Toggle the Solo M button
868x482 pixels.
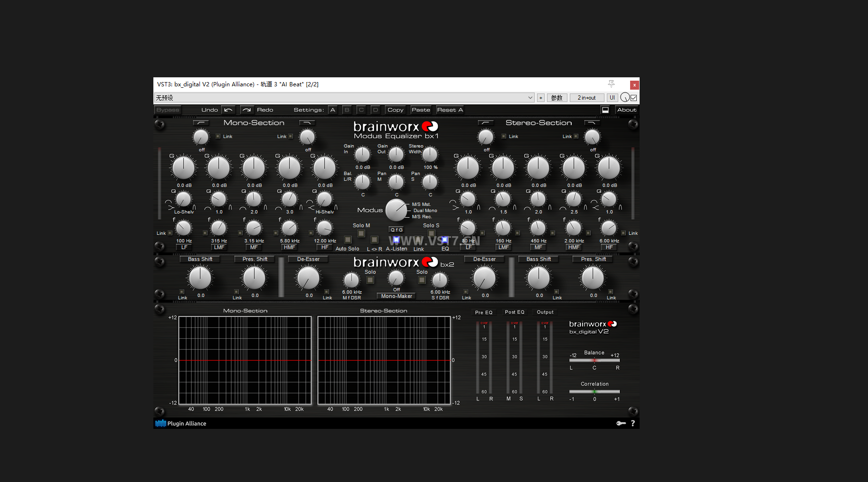tap(361, 233)
